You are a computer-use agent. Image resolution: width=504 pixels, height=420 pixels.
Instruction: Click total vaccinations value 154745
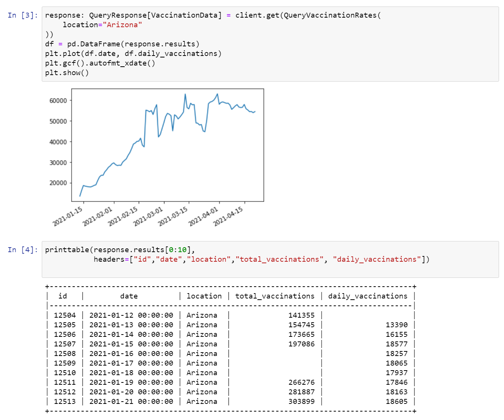(301, 325)
